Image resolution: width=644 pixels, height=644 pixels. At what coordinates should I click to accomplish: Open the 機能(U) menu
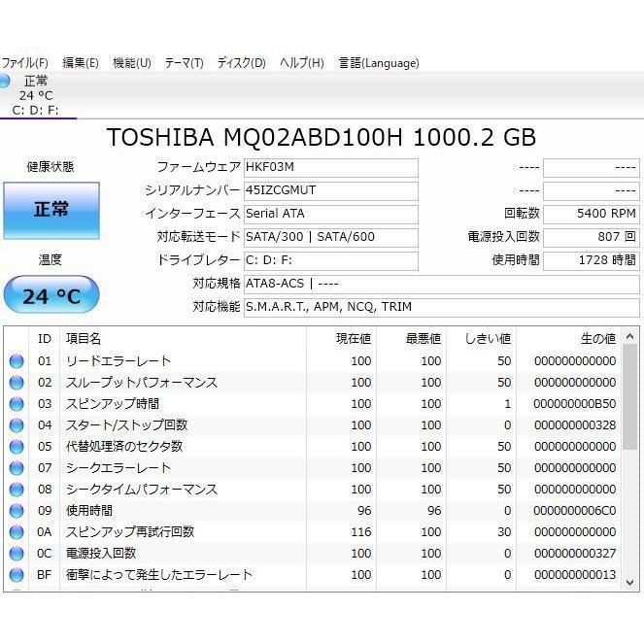(x=132, y=63)
